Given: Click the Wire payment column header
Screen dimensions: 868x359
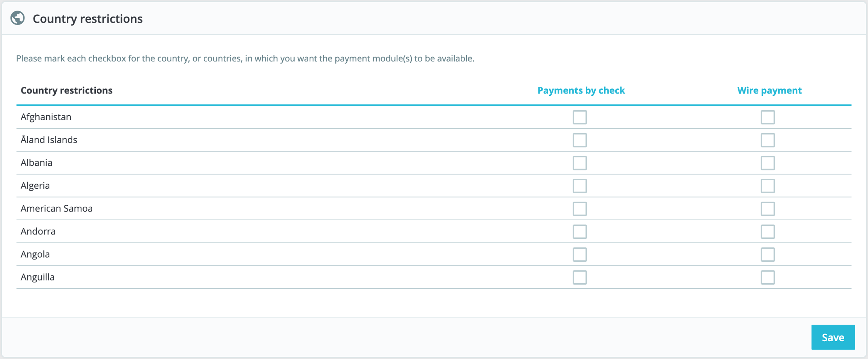Looking at the screenshot, I should click(x=769, y=91).
